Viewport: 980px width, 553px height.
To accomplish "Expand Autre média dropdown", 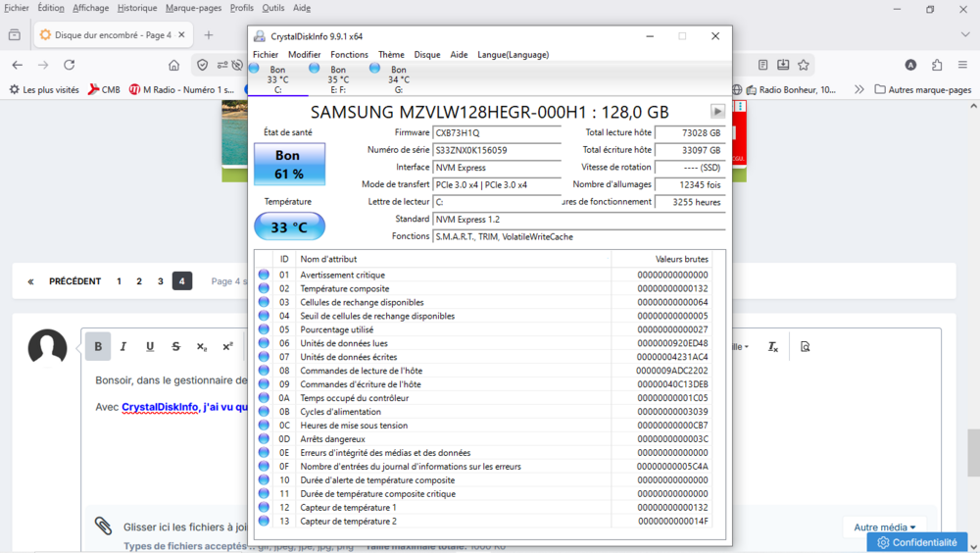I will point(884,528).
